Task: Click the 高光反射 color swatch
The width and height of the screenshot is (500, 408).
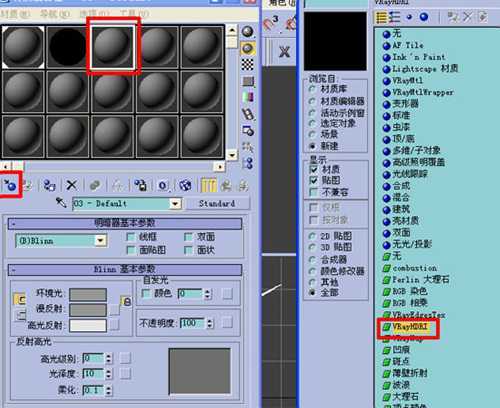Action: tap(88, 326)
